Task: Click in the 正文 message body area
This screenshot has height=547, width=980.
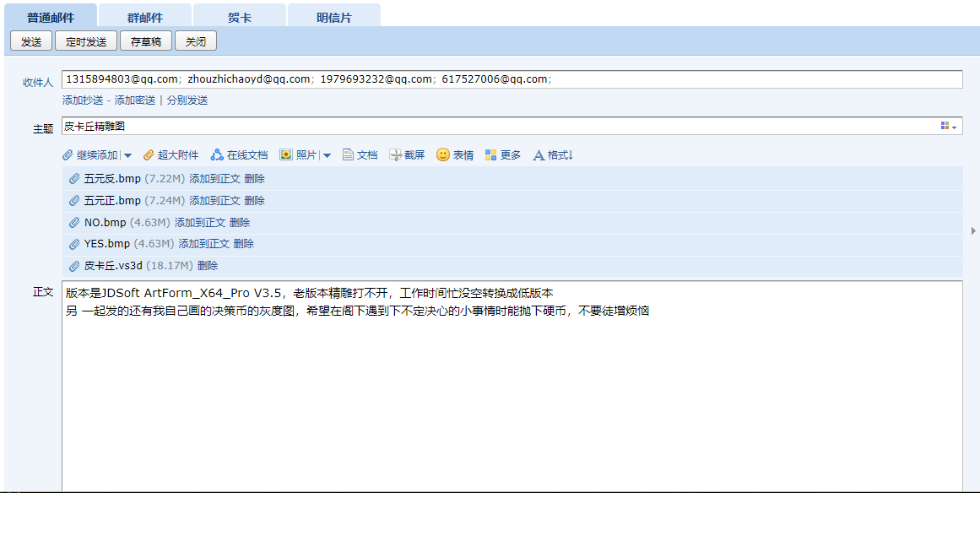Action: [512, 386]
